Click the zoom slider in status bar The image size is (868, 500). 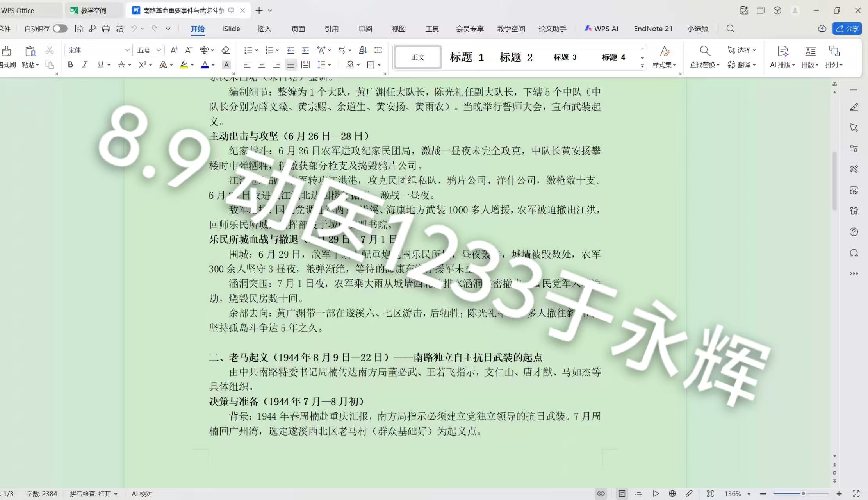click(x=800, y=494)
